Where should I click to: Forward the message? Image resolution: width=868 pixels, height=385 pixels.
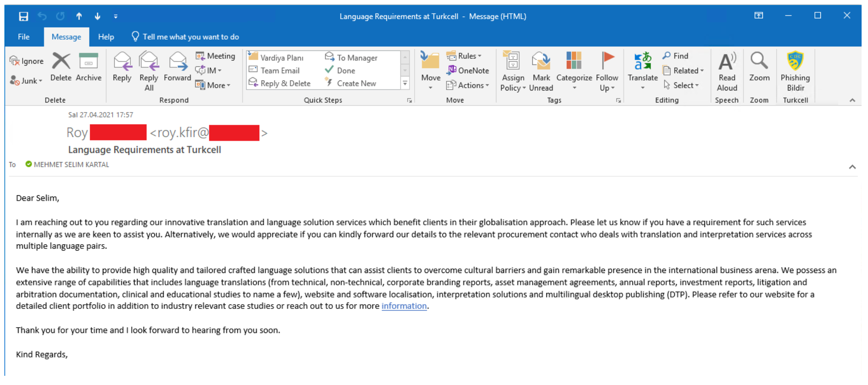[177, 67]
